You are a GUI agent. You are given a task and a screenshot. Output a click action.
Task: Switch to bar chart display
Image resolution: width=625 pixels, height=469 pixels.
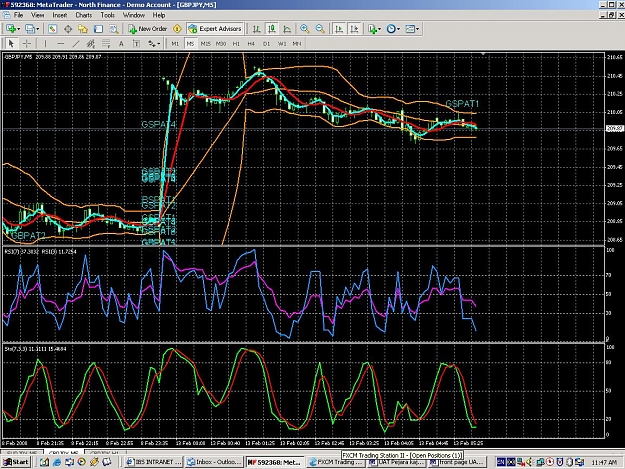257,29
